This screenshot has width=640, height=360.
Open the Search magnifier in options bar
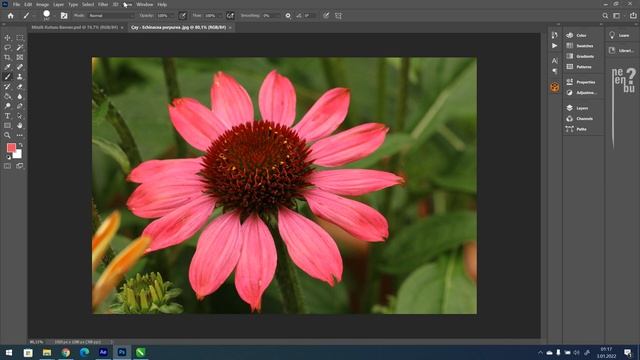(x=605, y=16)
